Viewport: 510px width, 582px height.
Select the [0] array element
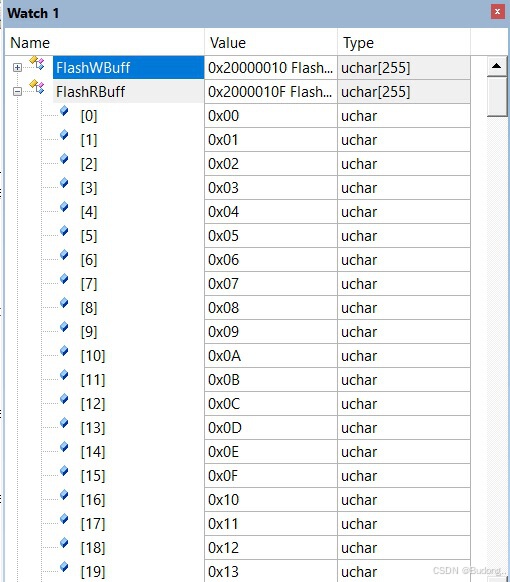[89, 116]
